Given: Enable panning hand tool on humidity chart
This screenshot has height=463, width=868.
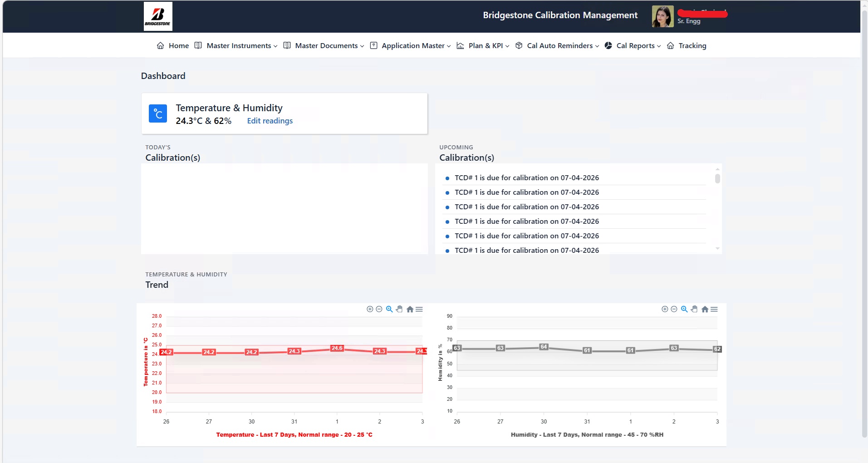Looking at the screenshot, I should click(694, 309).
